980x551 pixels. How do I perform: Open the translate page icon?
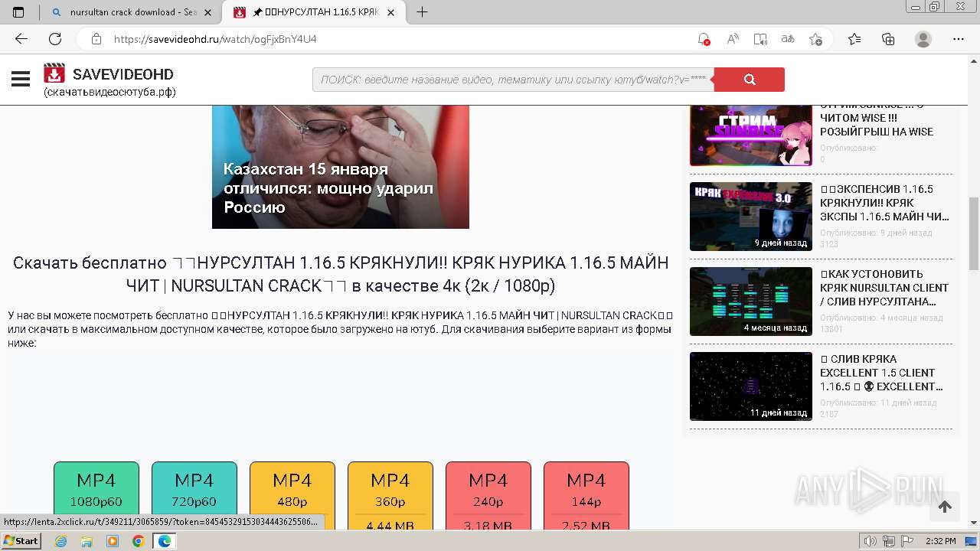pyautogui.click(x=788, y=39)
